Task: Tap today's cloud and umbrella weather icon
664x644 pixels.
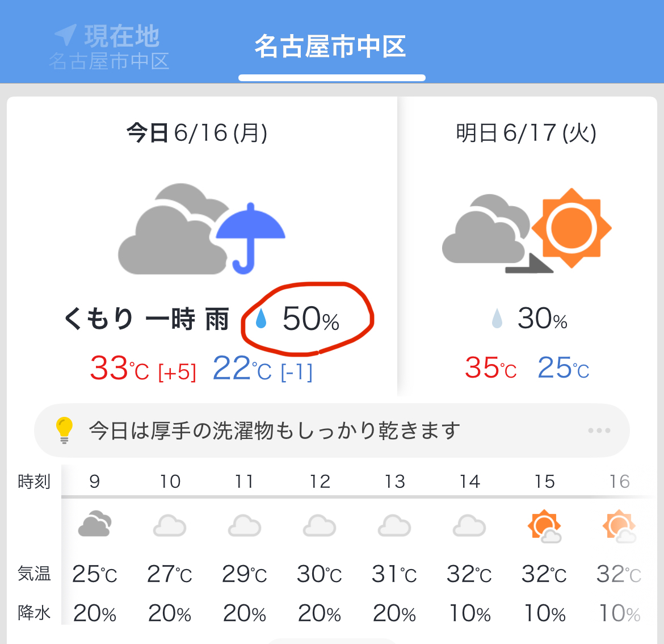Action: 201,229
